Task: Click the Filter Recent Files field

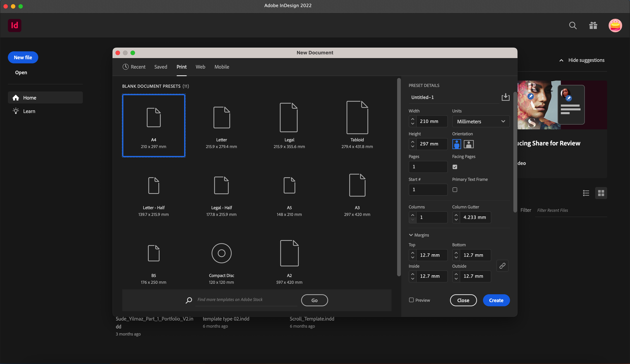Action: point(571,210)
